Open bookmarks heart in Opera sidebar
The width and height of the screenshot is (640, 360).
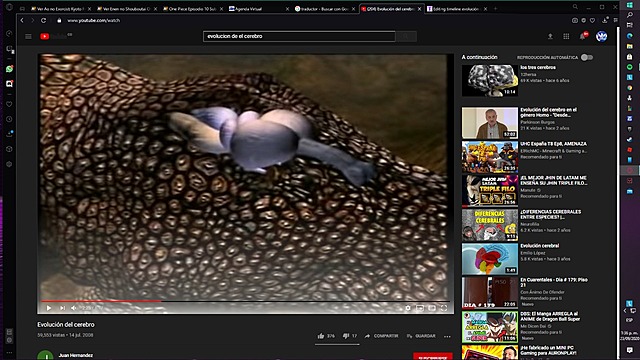point(9,104)
